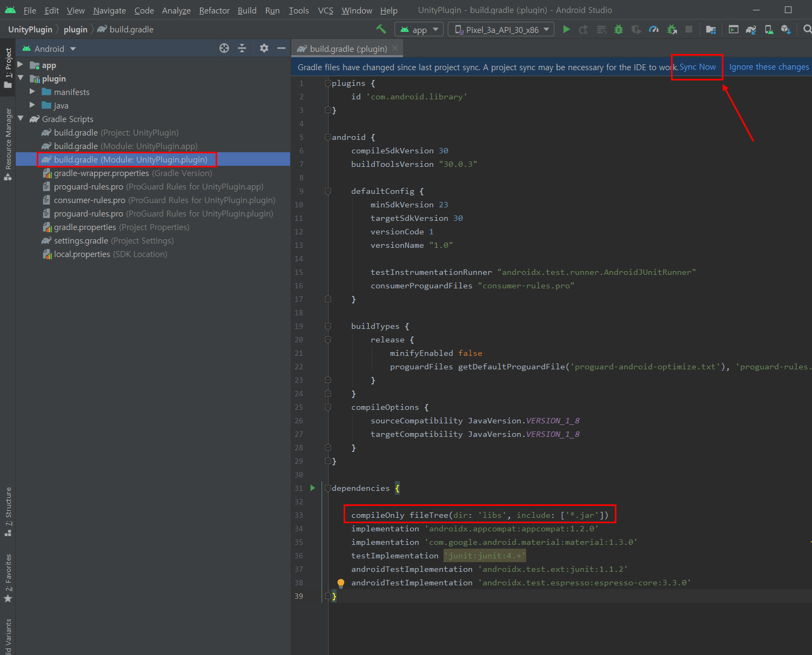Open the File menu
812x655 pixels.
click(30, 10)
